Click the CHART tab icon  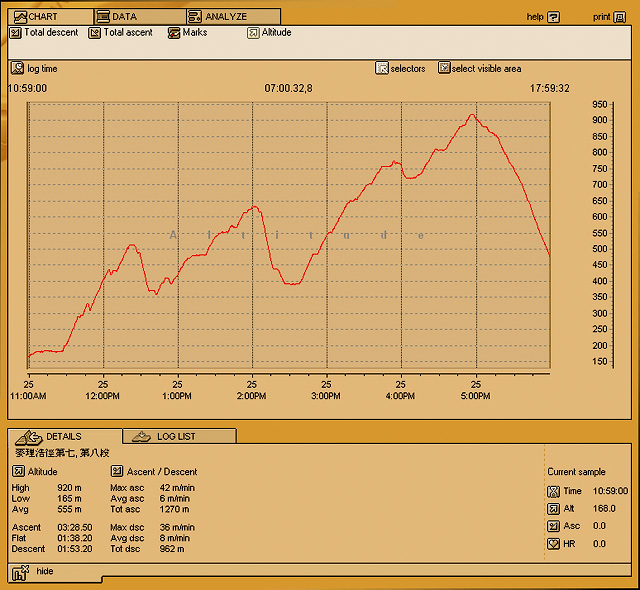click(x=20, y=17)
